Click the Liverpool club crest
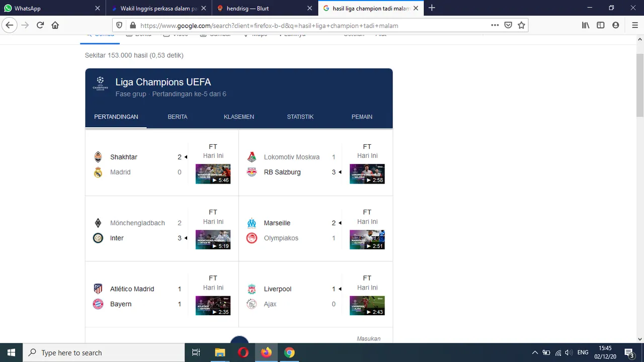 (252, 289)
